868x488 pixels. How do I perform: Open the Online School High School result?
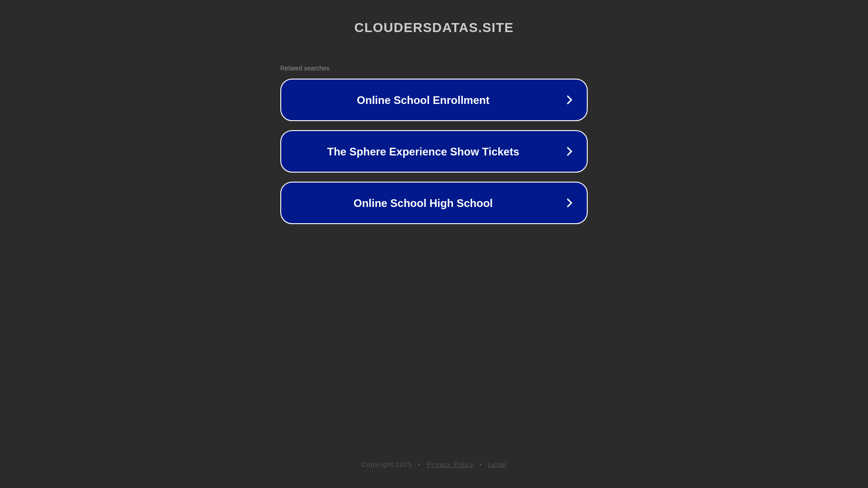[x=434, y=203]
